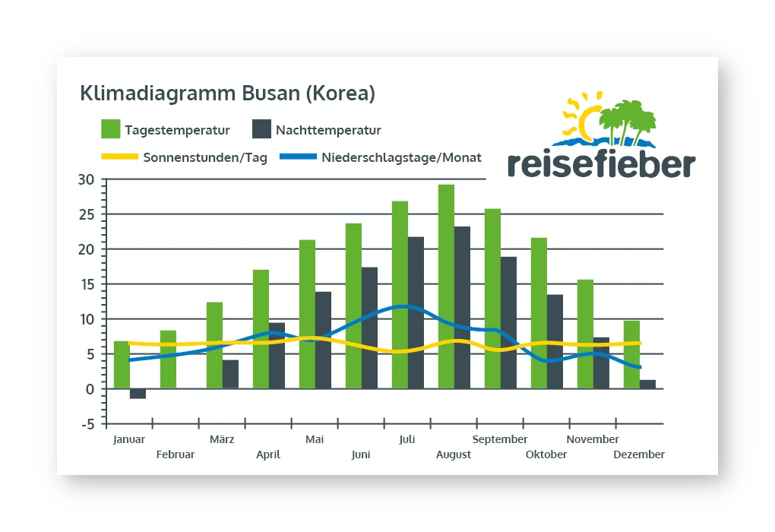Click the chart title Klimadiagramm Busan (Korea)

click(227, 93)
